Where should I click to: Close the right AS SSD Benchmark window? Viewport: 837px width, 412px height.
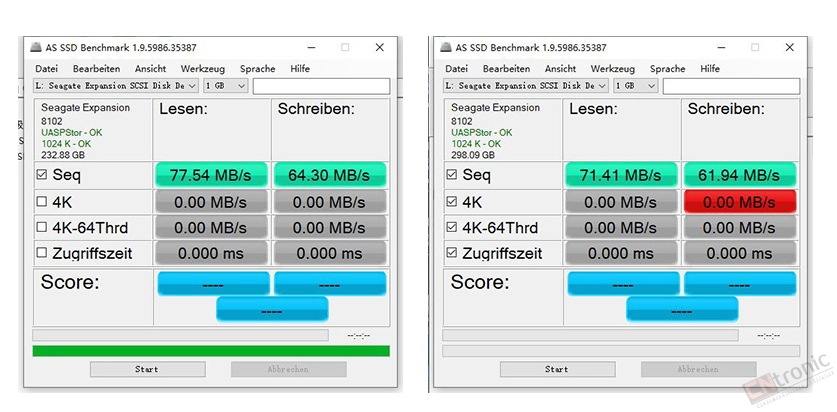pyautogui.click(x=789, y=47)
